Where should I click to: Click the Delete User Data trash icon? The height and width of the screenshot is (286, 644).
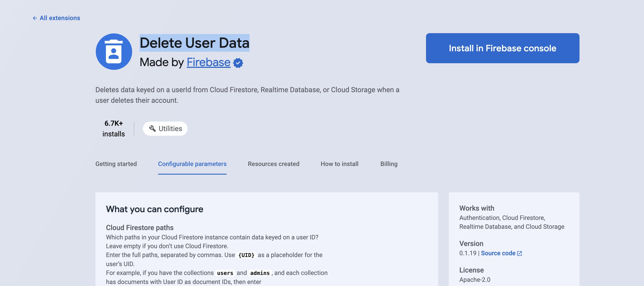114,51
